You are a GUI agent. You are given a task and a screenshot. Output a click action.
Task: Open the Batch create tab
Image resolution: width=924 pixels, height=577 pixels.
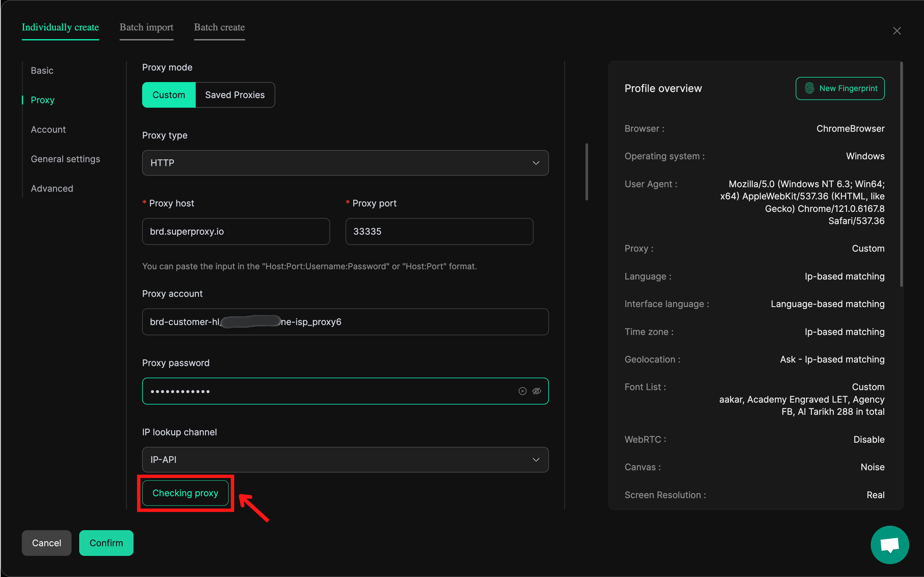coord(219,28)
